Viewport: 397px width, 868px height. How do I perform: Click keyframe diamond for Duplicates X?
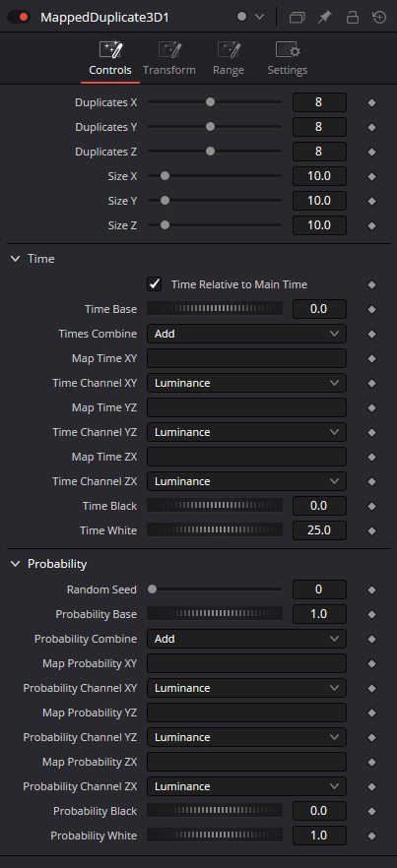[x=372, y=103]
